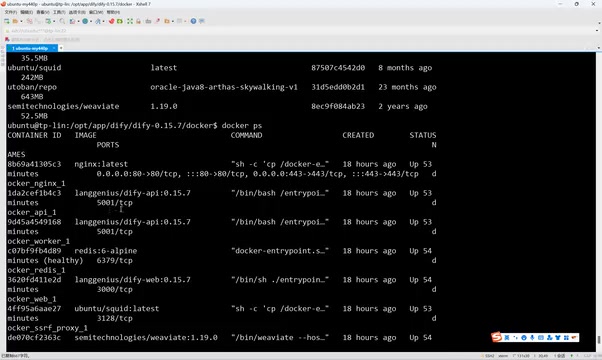Click the ubuntu/squid:latest image text
The height and width of the screenshot is (360, 602).
pos(117,309)
